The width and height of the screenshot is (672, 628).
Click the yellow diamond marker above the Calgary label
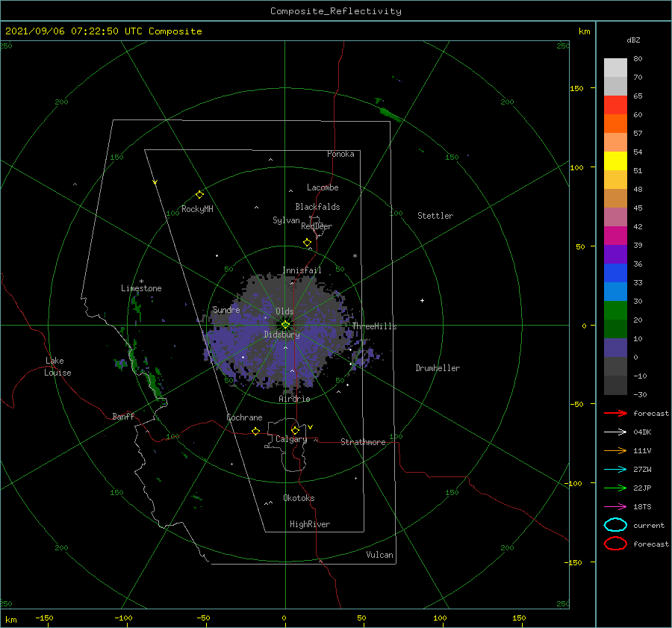pyautogui.click(x=295, y=430)
